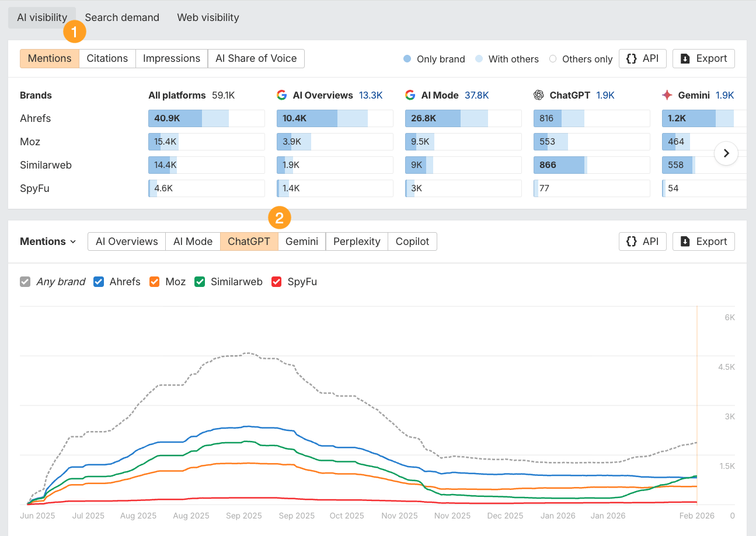Toggle the Any brand checkbox
The image size is (756, 536).
click(x=25, y=282)
